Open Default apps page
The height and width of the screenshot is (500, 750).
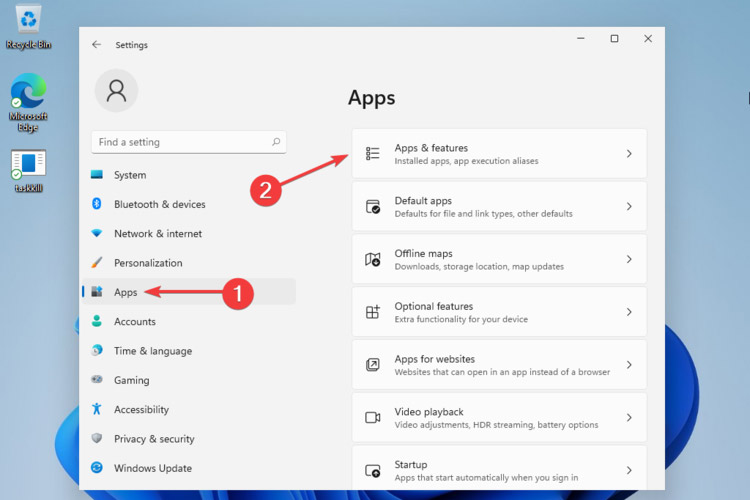point(499,206)
